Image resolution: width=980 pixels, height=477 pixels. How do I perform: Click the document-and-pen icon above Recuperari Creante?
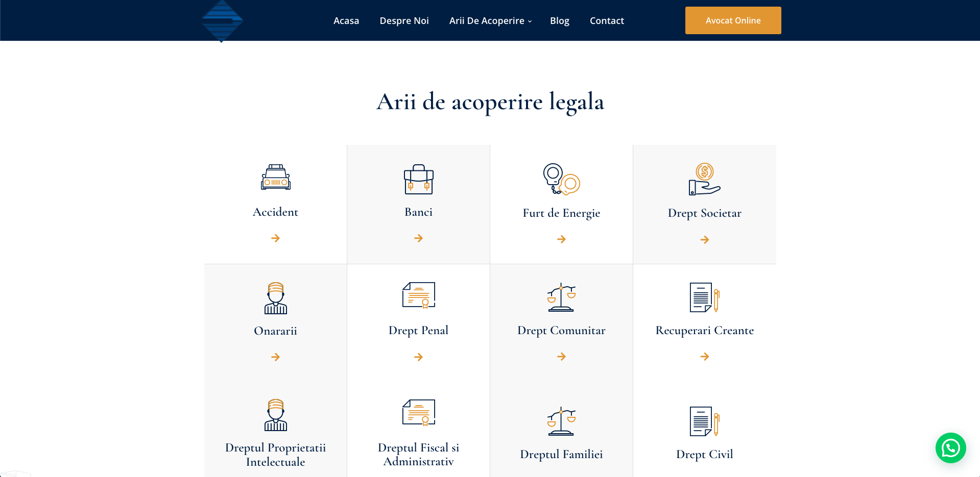(705, 297)
